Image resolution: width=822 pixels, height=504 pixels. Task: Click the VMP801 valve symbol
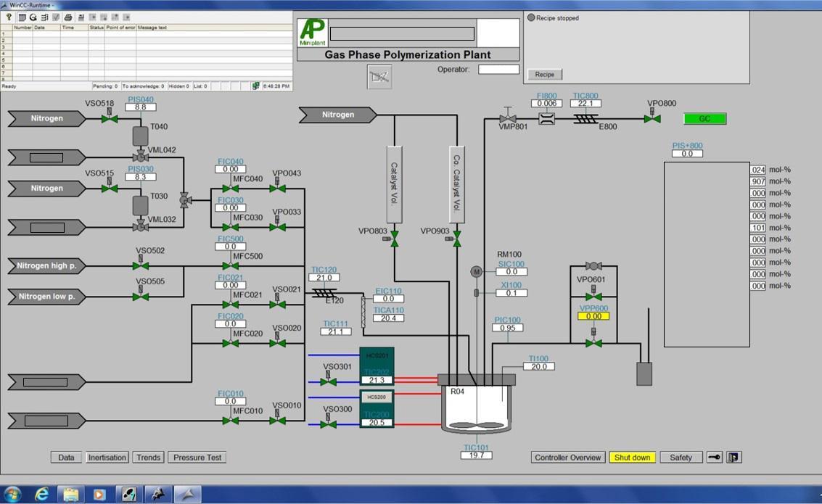pyautogui.click(x=507, y=118)
